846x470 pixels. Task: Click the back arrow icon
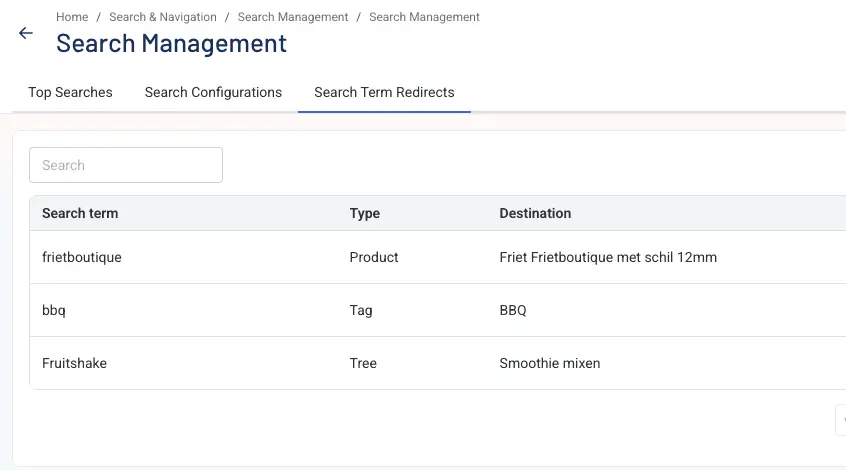pos(25,33)
